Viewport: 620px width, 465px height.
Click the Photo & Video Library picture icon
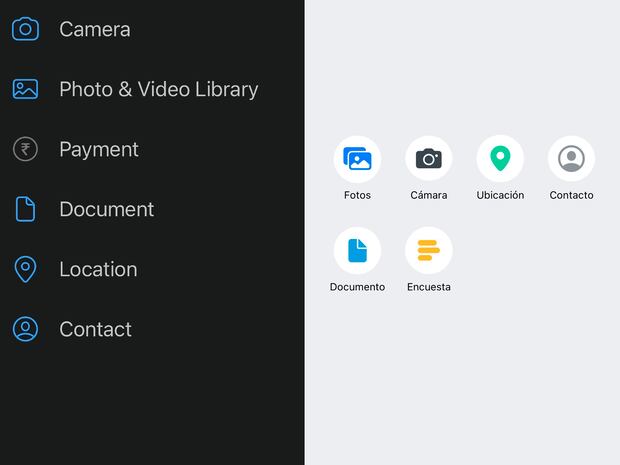point(25,89)
